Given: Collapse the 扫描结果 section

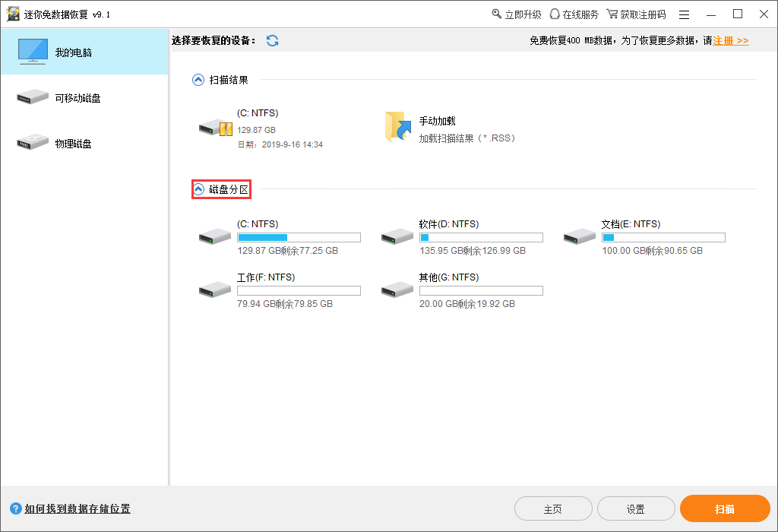Looking at the screenshot, I should coord(198,80).
